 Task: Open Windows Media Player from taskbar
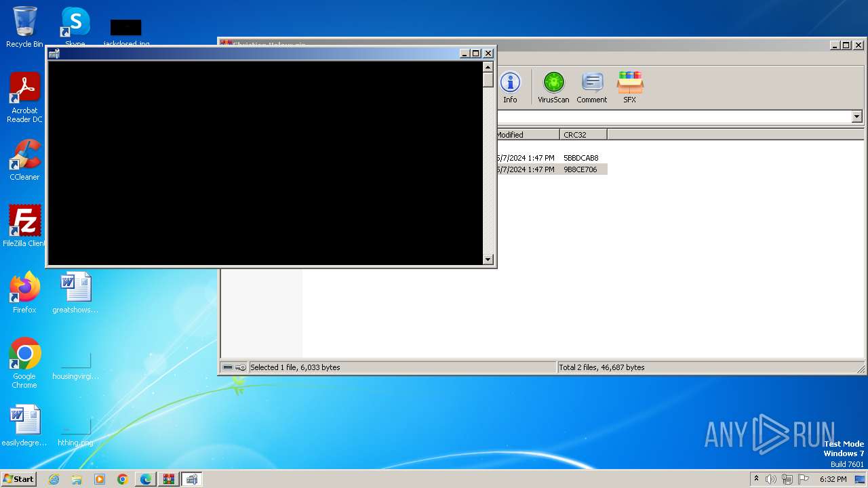(100, 479)
